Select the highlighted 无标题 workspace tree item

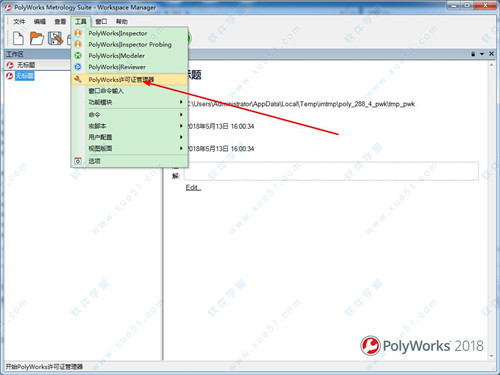coord(25,76)
